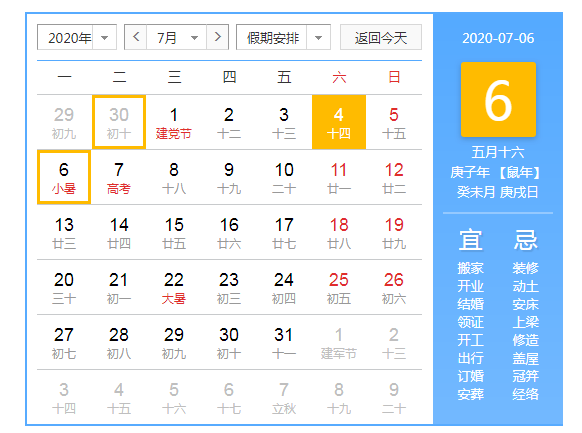
Task: Select Sunday July 26 初六
Action: (394, 287)
